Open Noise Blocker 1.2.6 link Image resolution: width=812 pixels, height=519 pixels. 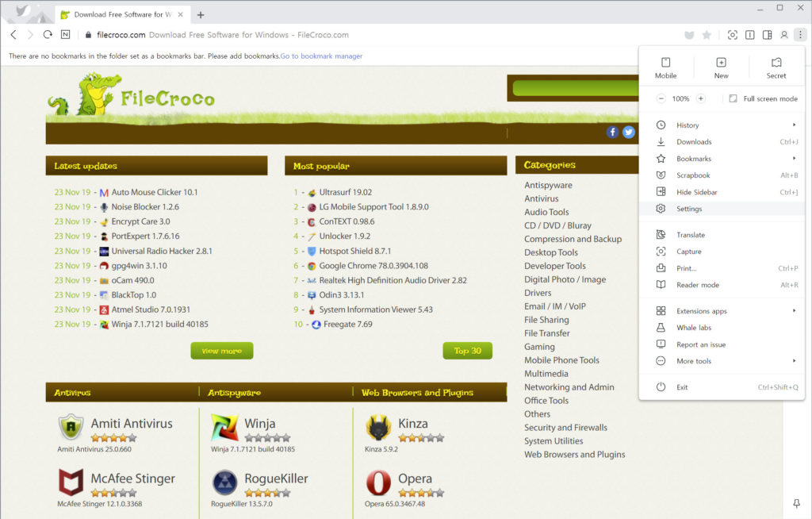click(145, 207)
